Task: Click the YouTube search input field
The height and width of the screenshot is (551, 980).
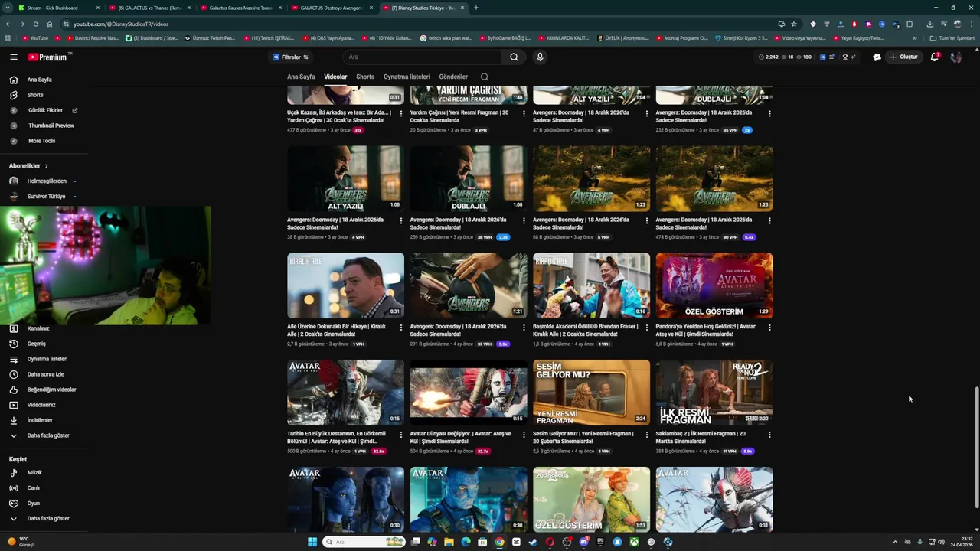Action: [423, 57]
